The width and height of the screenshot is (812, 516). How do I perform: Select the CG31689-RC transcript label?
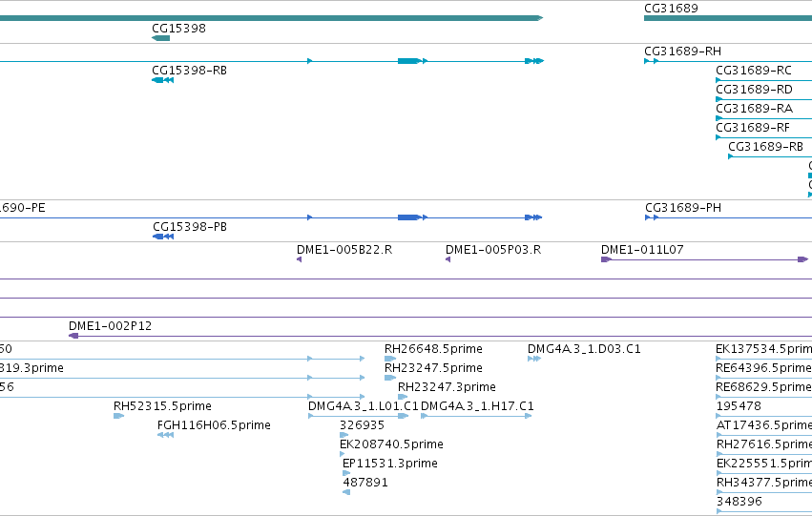[x=754, y=71]
